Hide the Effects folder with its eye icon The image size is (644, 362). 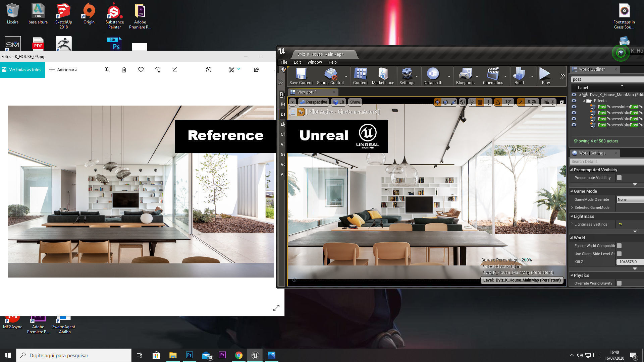574,101
